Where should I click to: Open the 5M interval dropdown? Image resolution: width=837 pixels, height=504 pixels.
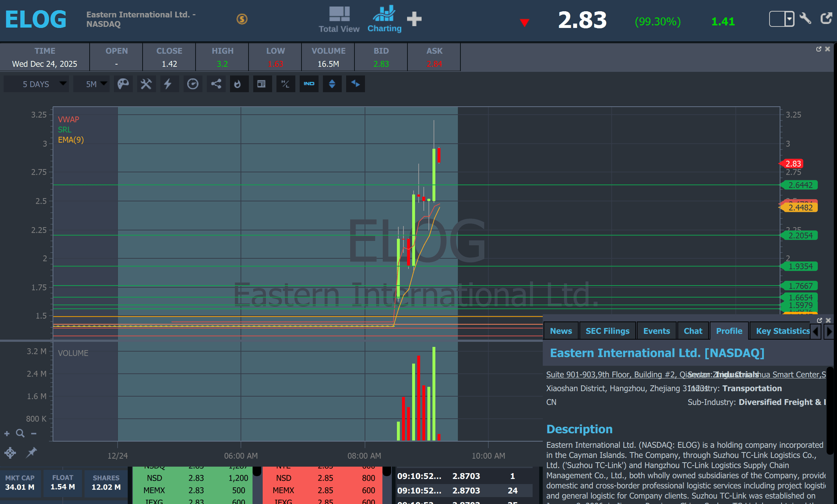click(91, 84)
